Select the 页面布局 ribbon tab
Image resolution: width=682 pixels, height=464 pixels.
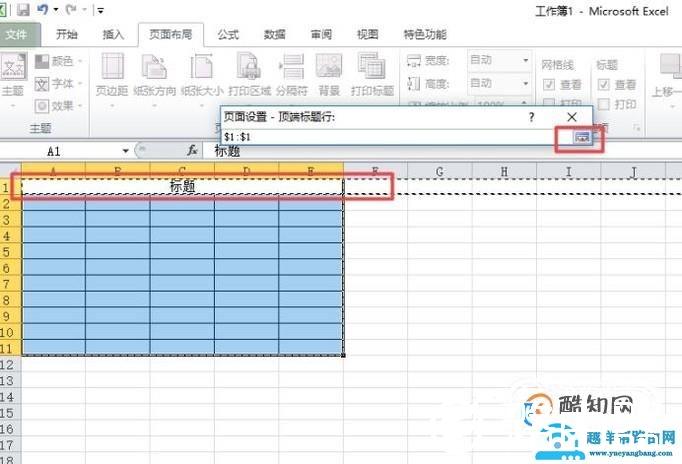pyautogui.click(x=170, y=34)
